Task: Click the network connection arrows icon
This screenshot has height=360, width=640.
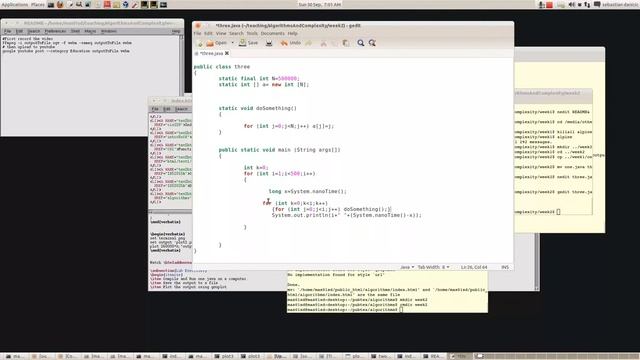Action: coord(587,4)
